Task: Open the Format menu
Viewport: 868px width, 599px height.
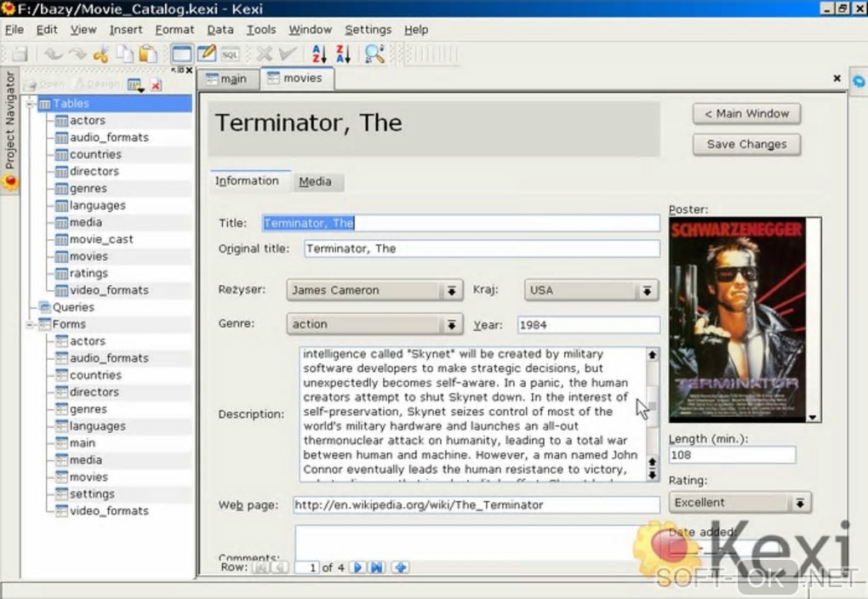Action: pos(174,30)
